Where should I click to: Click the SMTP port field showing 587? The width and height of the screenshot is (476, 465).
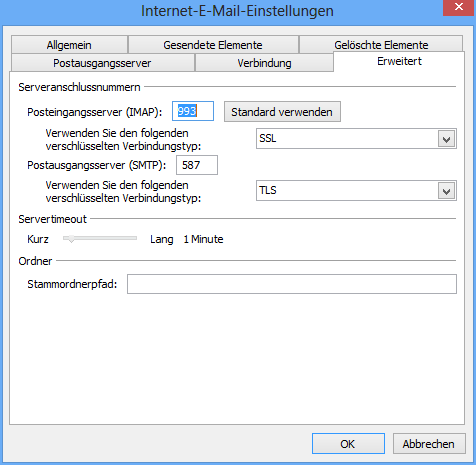tap(197, 165)
